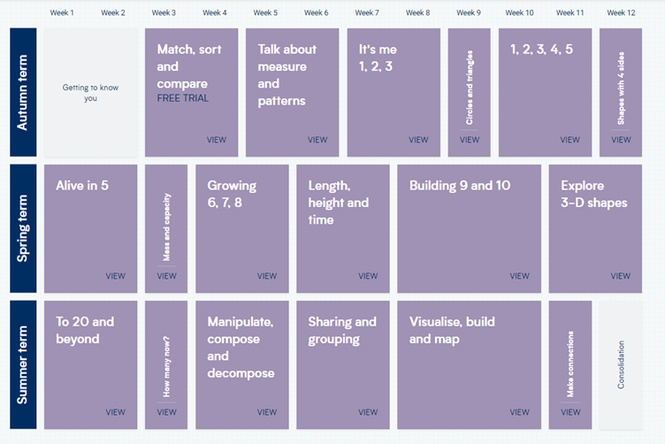The width and height of the screenshot is (665, 444).
Task: Open VIEW link on Building 9 and 10
Action: (519, 276)
